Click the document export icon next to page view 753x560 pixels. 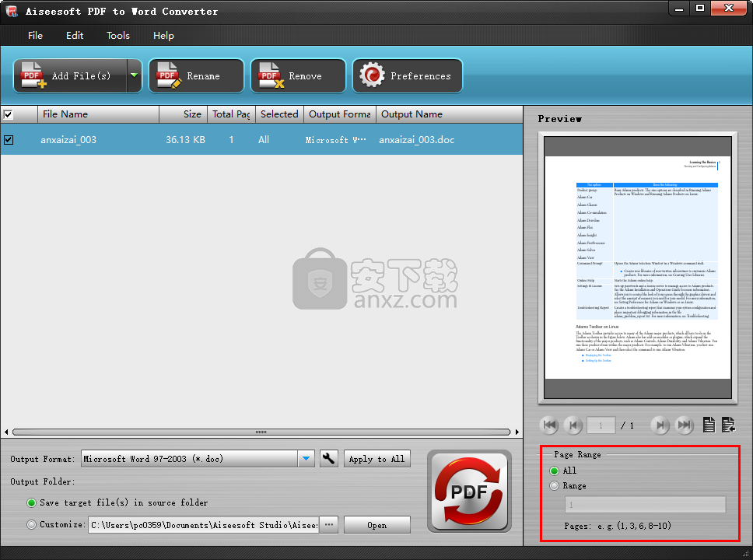[728, 425]
